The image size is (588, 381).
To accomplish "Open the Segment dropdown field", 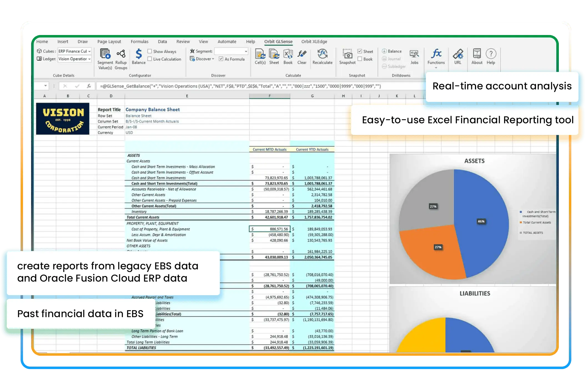I will click(231, 51).
